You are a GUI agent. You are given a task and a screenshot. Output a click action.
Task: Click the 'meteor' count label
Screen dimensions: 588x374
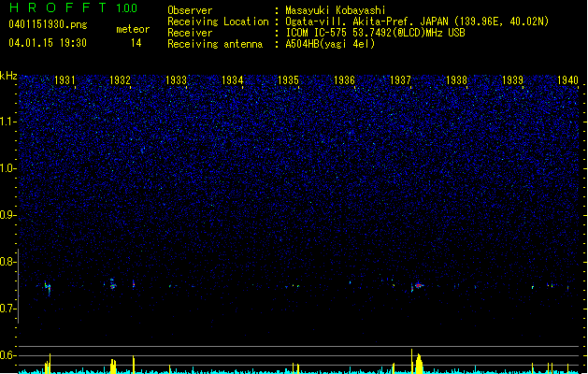133,29
